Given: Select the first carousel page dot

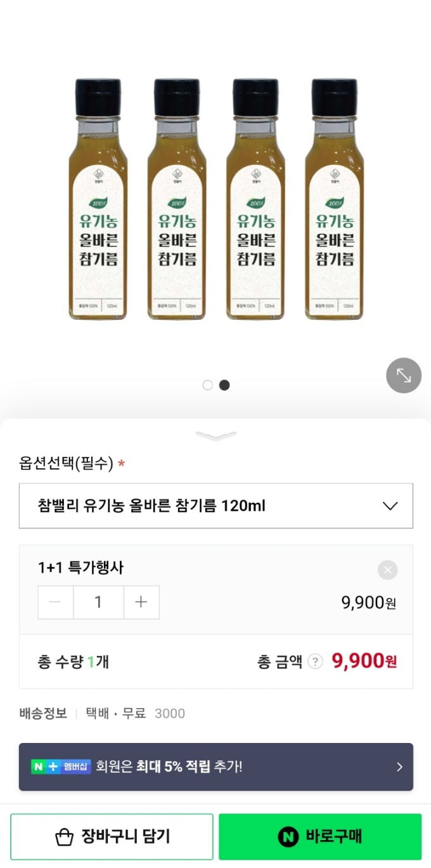Looking at the screenshot, I should pyautogui.click(x=207, y=385).
